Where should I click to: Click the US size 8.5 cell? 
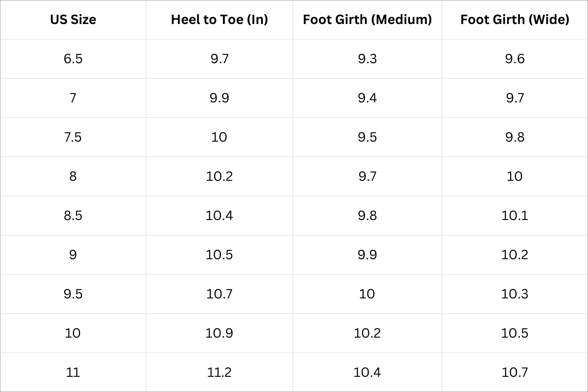[73, 216]
